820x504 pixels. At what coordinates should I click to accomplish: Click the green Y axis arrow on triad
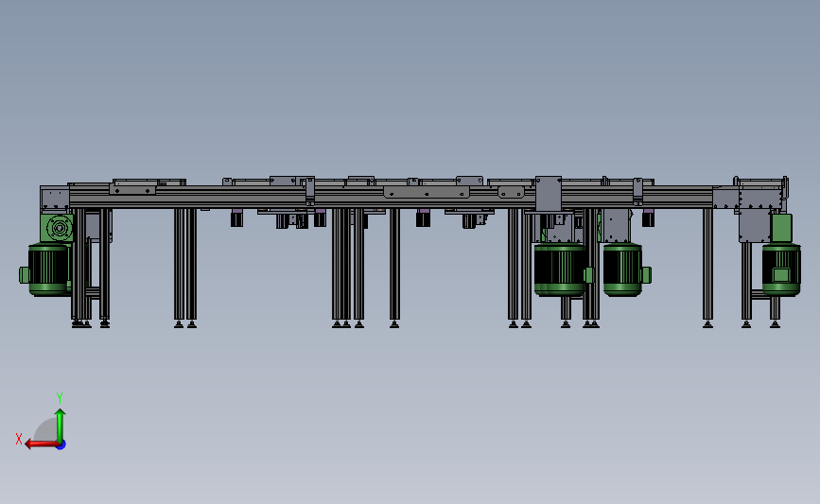(61, 425)
